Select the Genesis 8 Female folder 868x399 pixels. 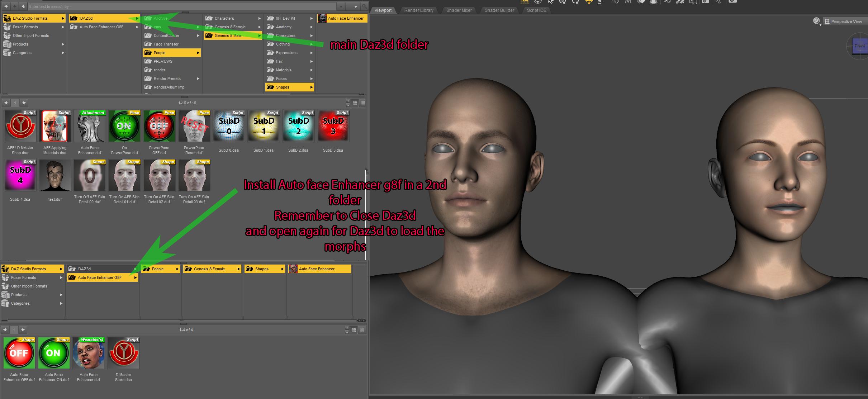point(230,27)
